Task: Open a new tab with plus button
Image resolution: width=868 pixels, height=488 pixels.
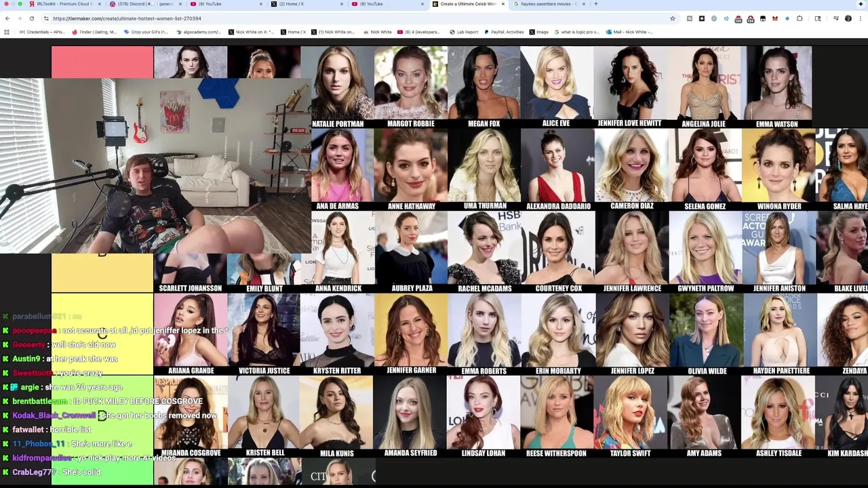Action: (x=596, y=4)
